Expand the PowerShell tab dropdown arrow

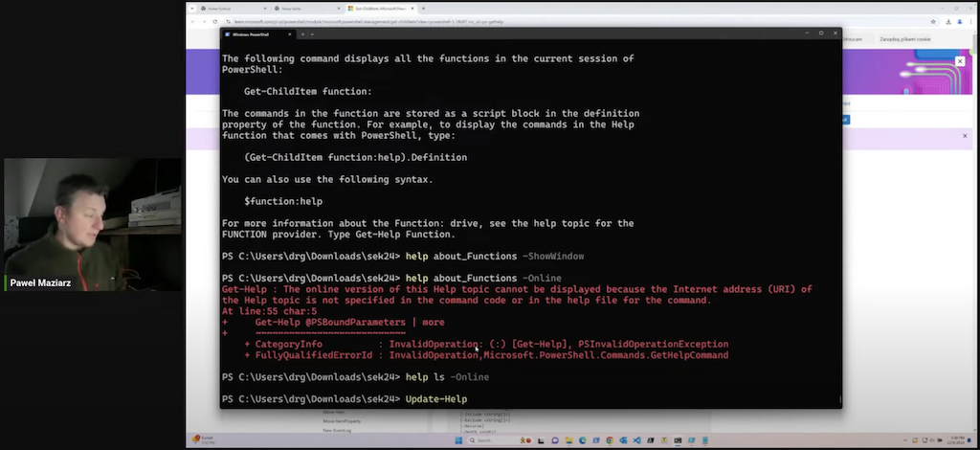(313, 34)
